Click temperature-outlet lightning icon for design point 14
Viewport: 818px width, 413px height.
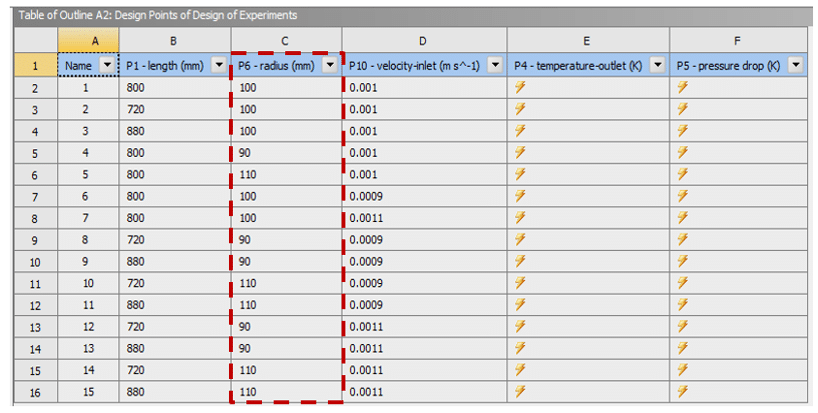(520, 370)
